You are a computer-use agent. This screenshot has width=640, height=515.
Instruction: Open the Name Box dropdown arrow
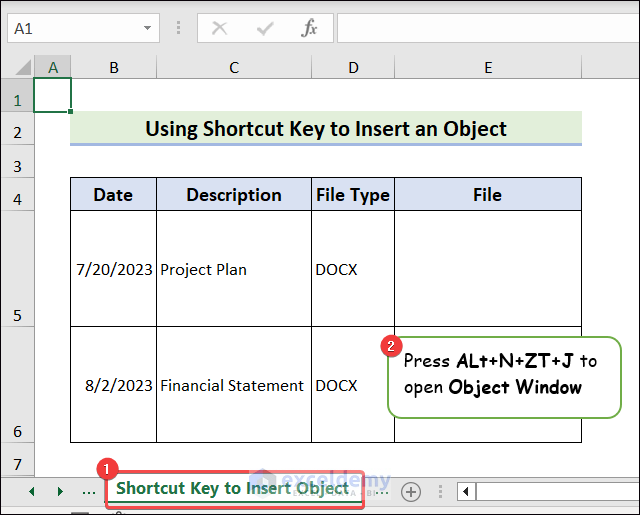148,29
